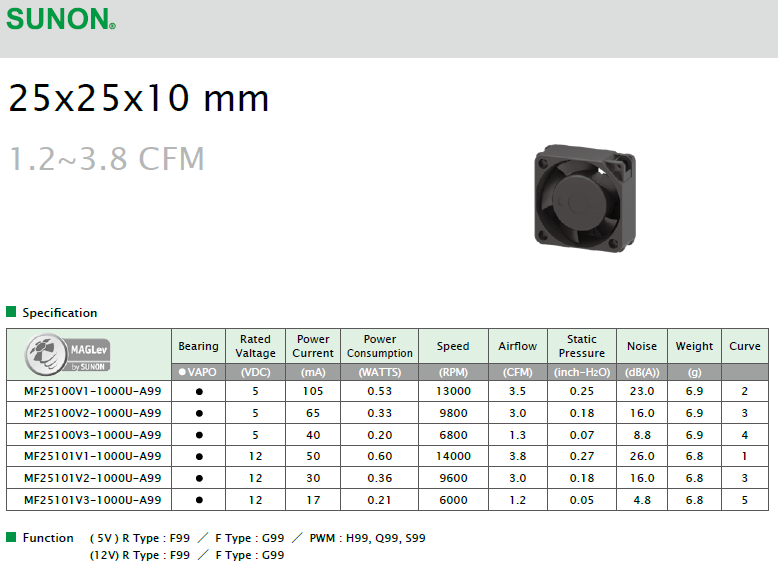Viewport: 778px width, 567px height.
Task: Click the Curve column header
Action: coord(745,346)
